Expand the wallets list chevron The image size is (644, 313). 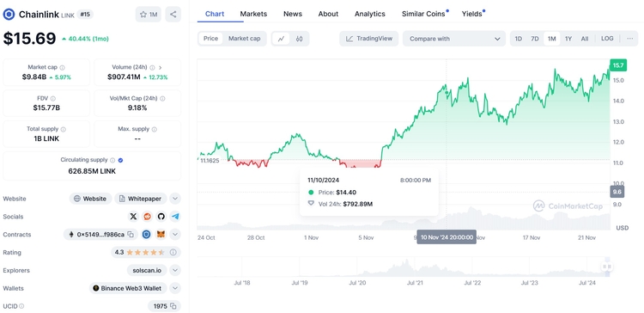(175, 288)
